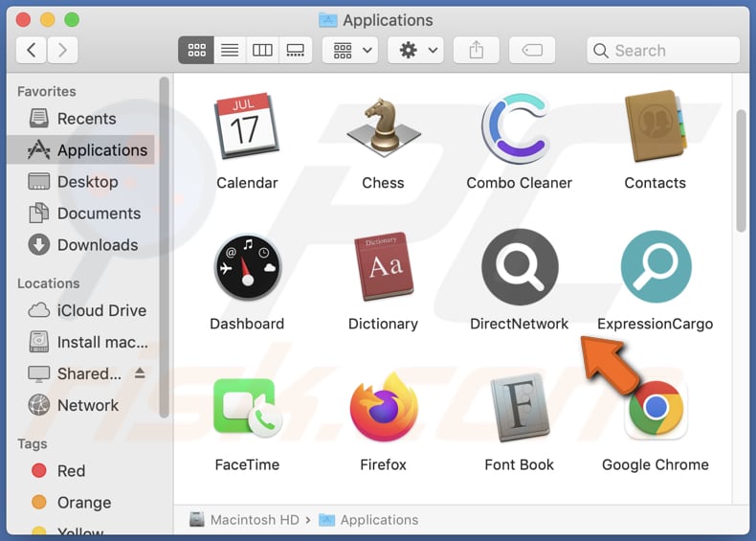Click the Combo Cleaner name label

point(520,183)
